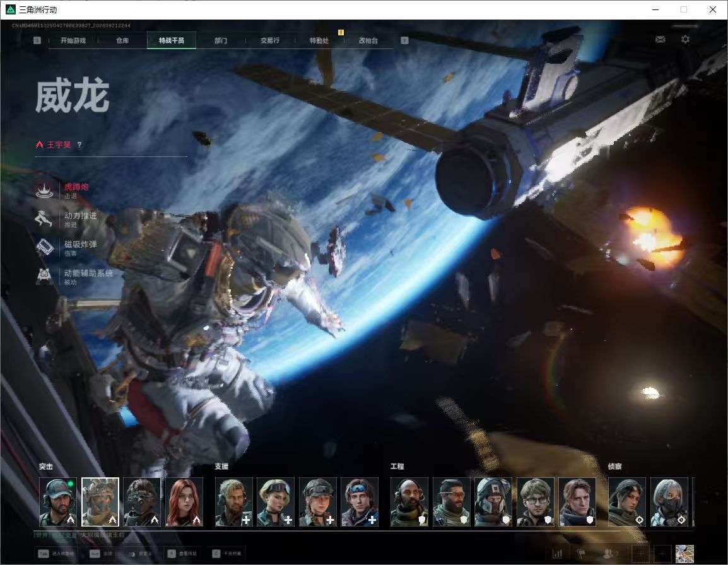Select the 动力推进 skill icon
Viewport: 728px width, 565px height.
tap(45, 219)
